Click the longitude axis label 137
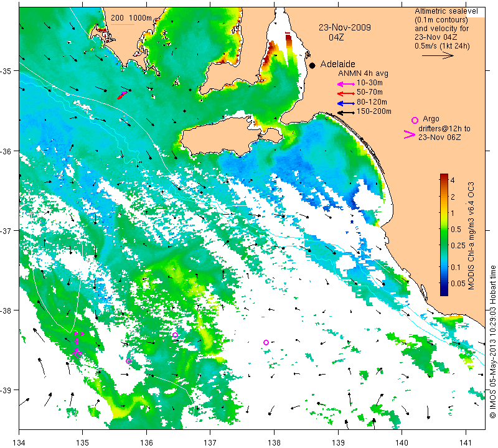 click(210, 442)
